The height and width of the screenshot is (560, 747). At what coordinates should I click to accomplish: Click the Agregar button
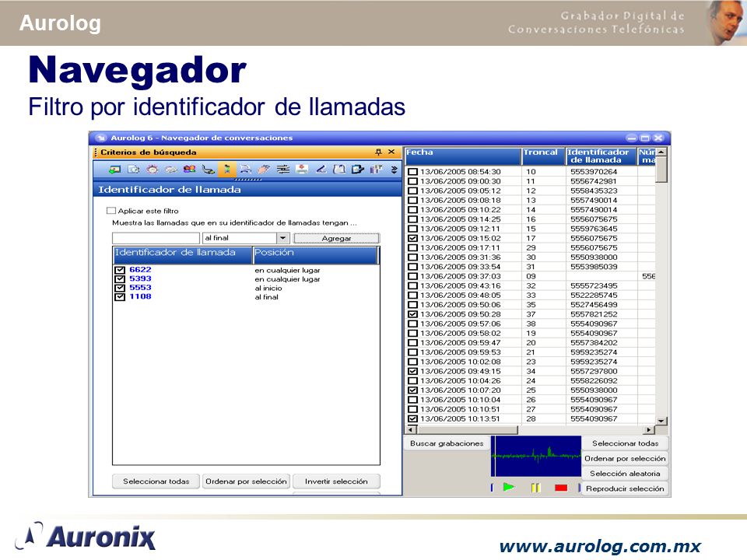pos(336,238)
